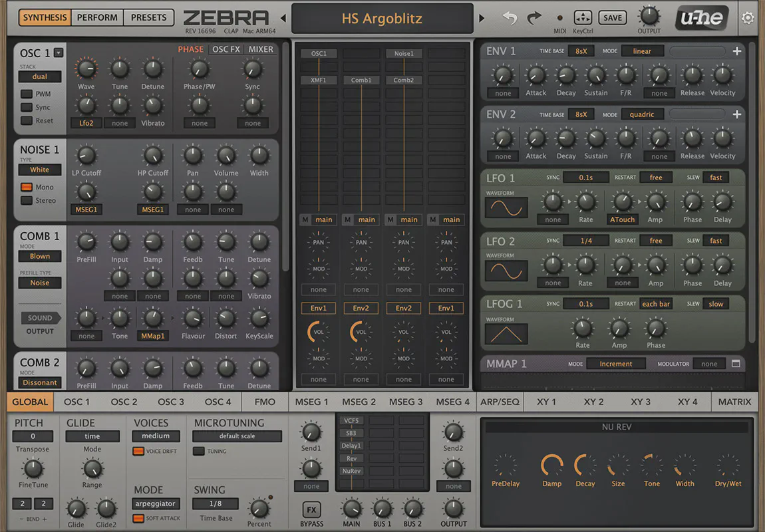Open the ARP/SEQ tab

(499, 402)
